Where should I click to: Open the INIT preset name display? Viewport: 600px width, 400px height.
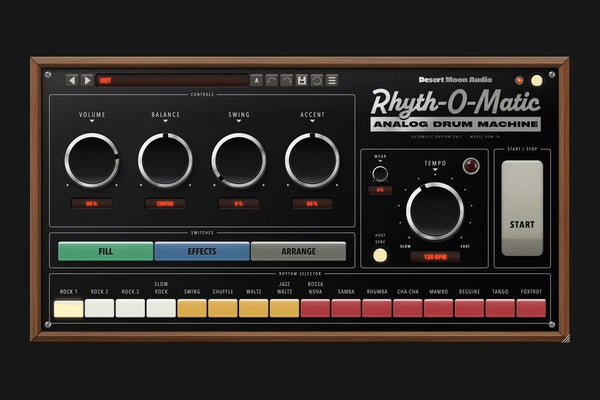(x=172, y=80)
